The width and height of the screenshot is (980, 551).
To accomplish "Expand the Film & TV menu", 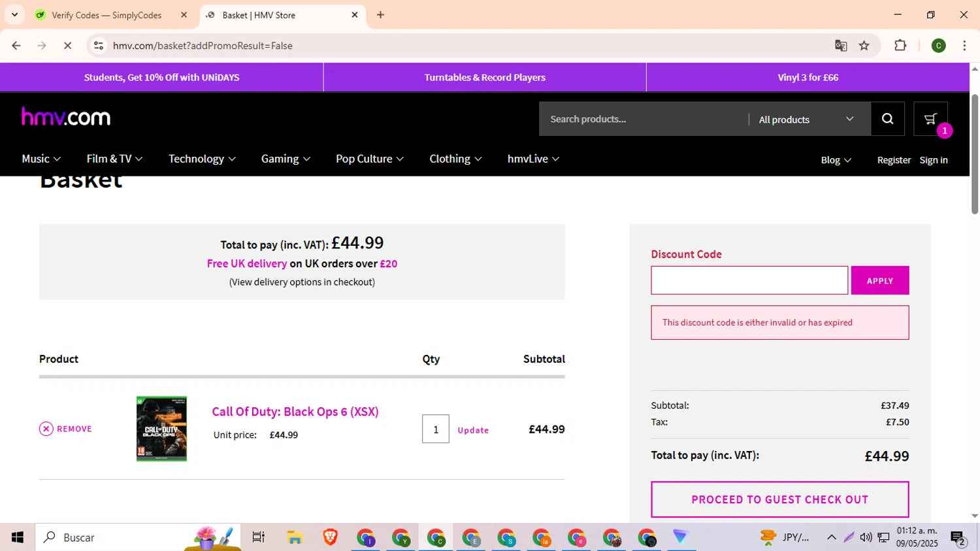I will (114, 159).
